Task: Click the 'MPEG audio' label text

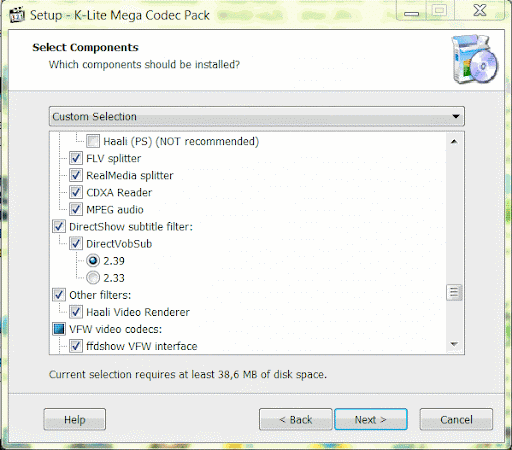Action: 115,210
